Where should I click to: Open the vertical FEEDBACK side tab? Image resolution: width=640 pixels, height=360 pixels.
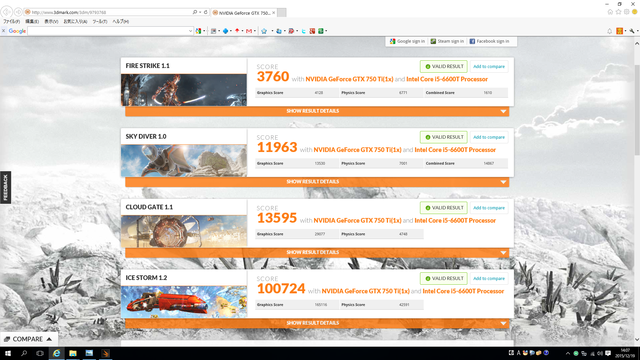tap(5, 187)
